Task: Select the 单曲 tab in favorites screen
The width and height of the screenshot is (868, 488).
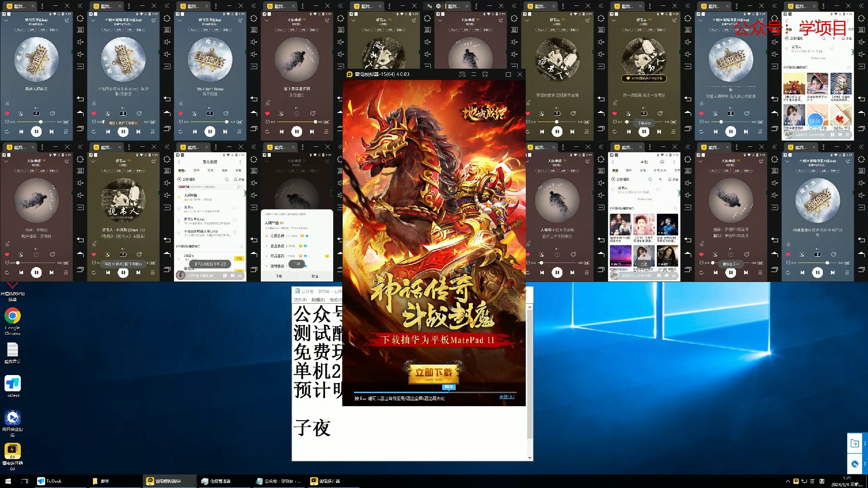Action: [181, 170]
